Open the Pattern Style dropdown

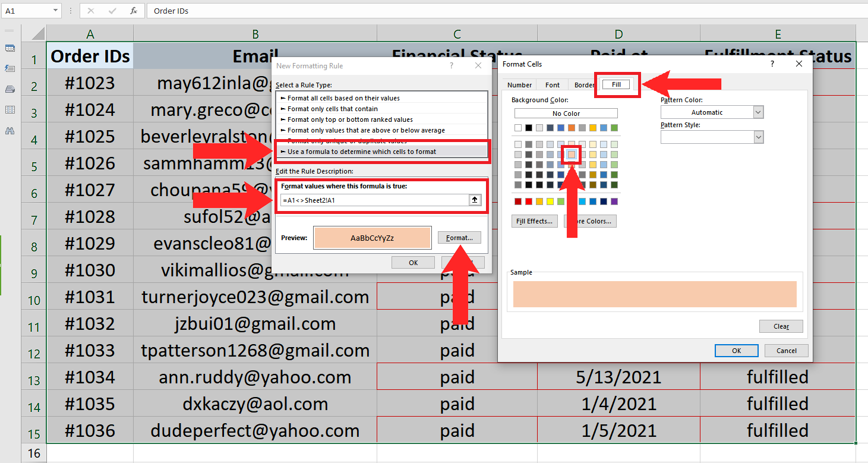pos(758,137)
